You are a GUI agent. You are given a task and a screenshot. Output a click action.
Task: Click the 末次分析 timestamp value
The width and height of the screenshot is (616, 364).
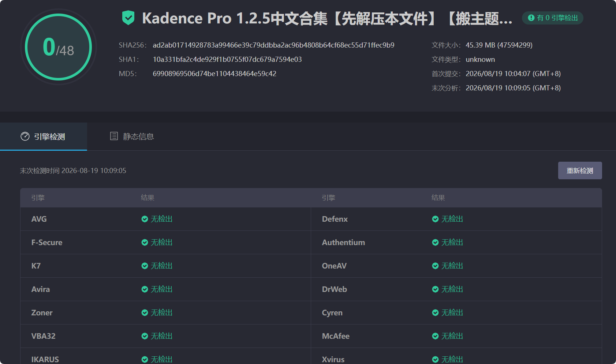tap(513, 88)
